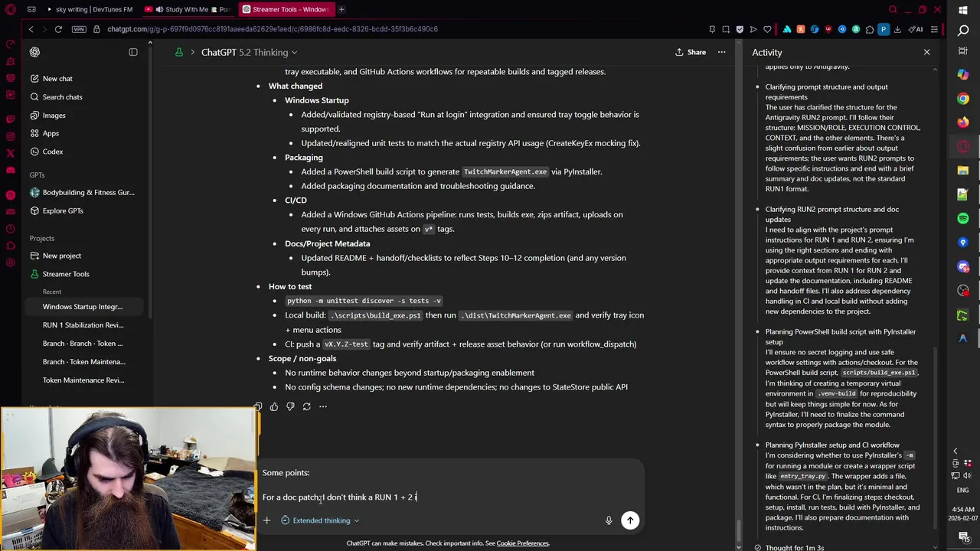
Task: Switch to sky writing | DevTunes FM tab
Action: point(88,9)
